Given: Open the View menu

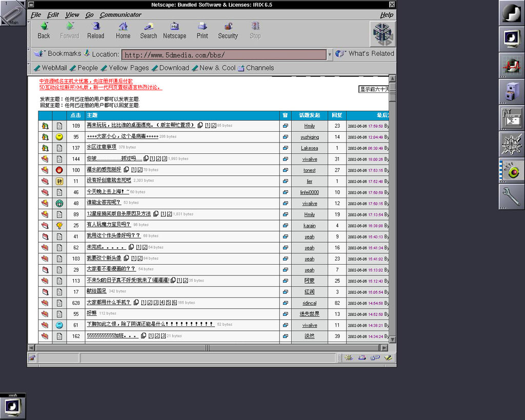Looking at the screenshot, I should point(72,15).
